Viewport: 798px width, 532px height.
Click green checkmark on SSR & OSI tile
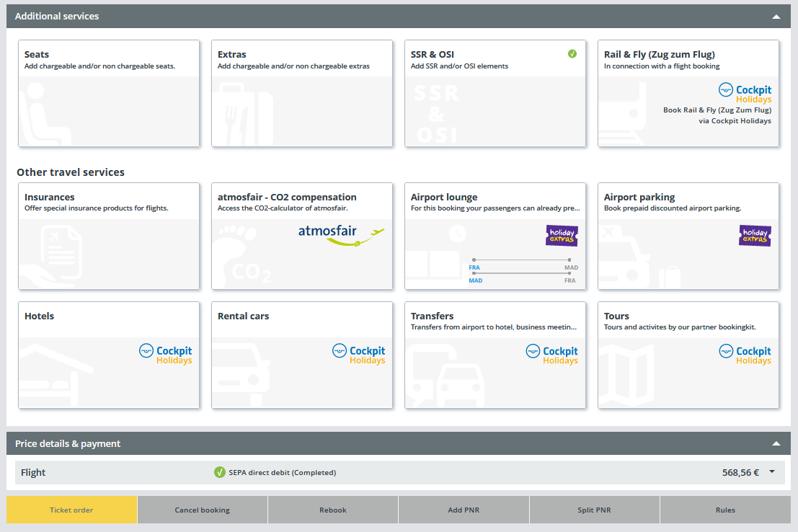point(572,53)
